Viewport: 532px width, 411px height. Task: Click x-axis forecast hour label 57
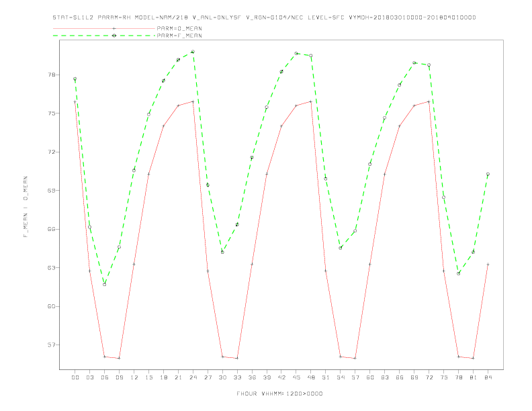tap(355, 377)
